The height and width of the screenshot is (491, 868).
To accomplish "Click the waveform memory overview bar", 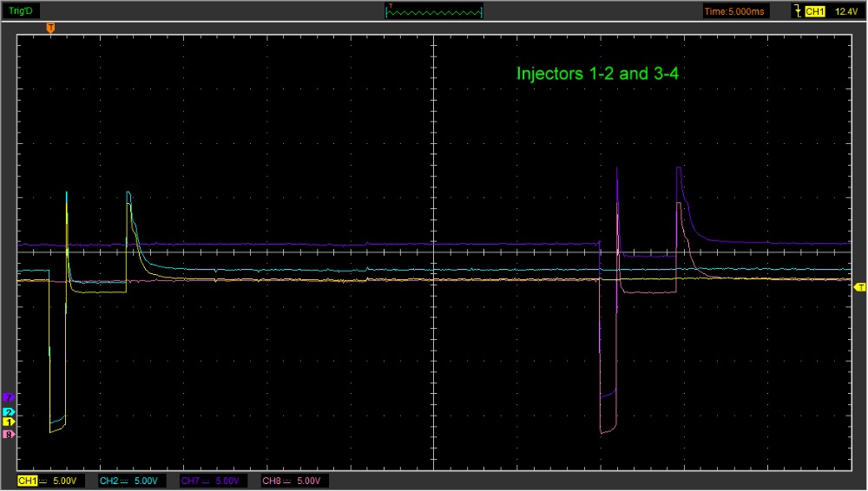I will pos(434,11).
